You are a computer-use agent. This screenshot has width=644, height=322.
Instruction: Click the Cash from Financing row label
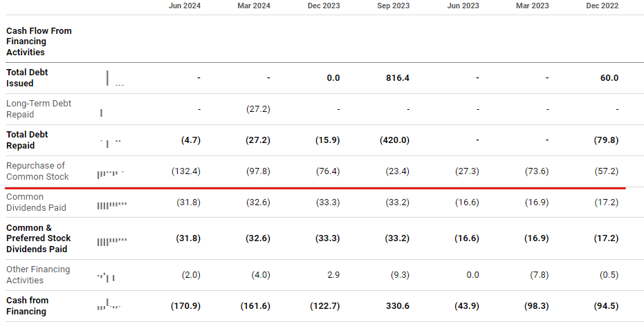click(x=27, y=306)
